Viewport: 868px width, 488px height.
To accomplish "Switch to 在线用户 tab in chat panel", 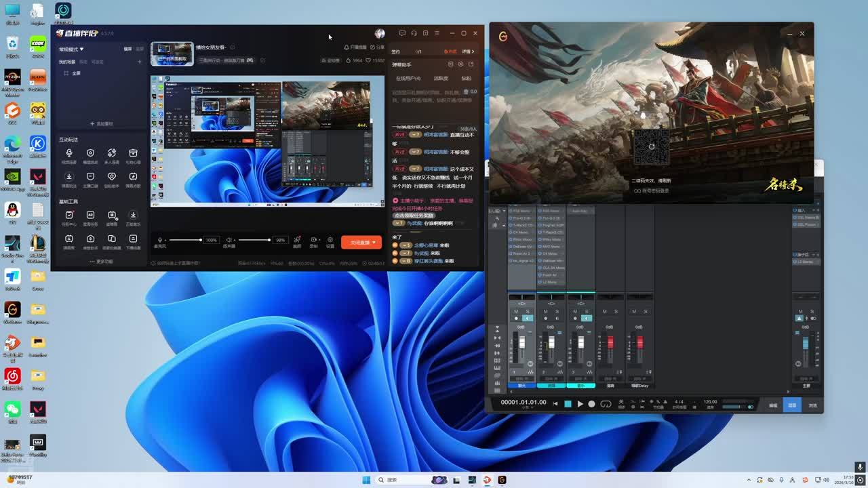I will [408, 78].
